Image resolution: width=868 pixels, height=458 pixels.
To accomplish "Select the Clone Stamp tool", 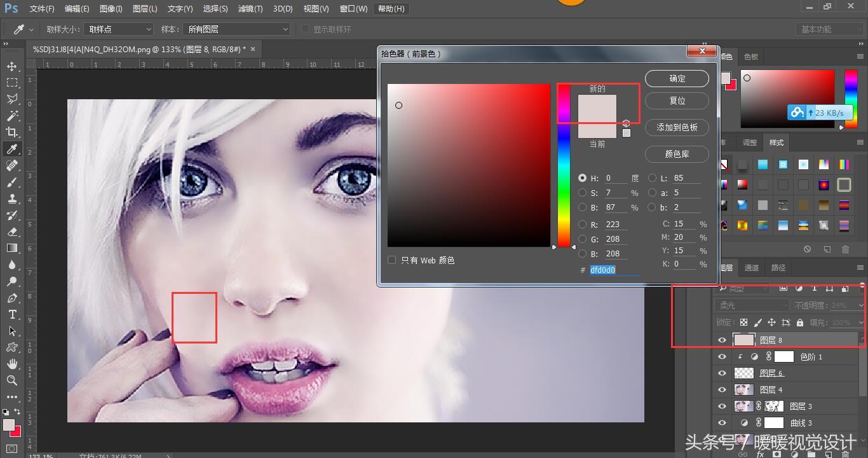I will [x=12, y=198].
